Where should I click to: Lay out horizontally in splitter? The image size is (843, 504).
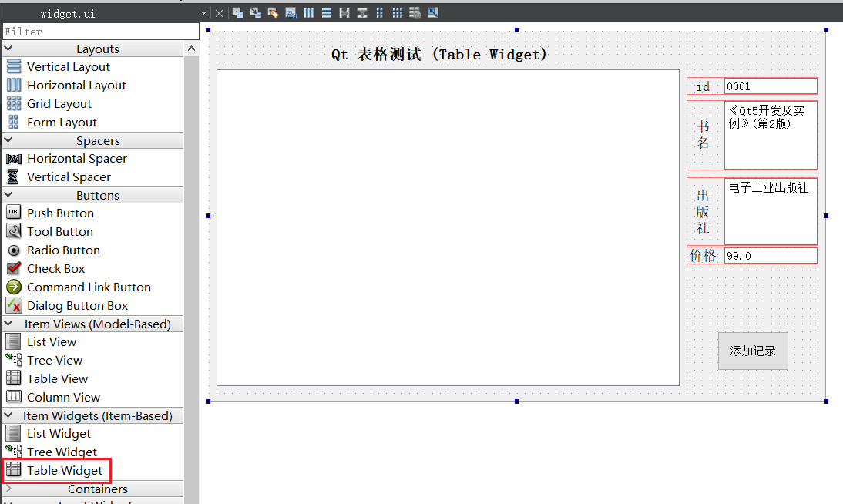(x=344, y=13)
